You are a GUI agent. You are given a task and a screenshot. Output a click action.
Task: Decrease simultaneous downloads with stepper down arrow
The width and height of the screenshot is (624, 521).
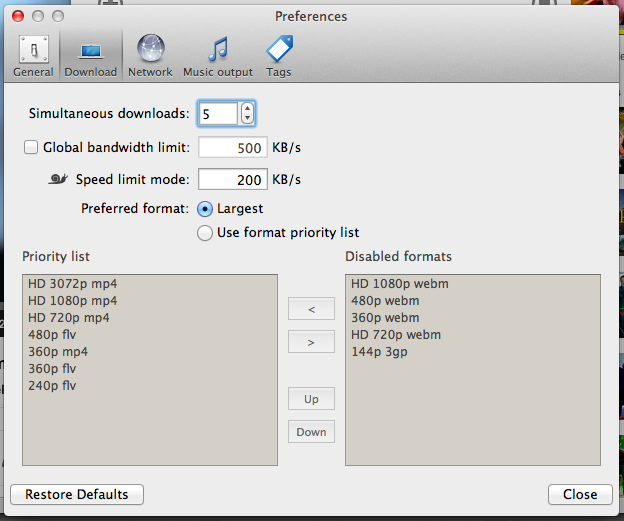click(x=247, y=119)
